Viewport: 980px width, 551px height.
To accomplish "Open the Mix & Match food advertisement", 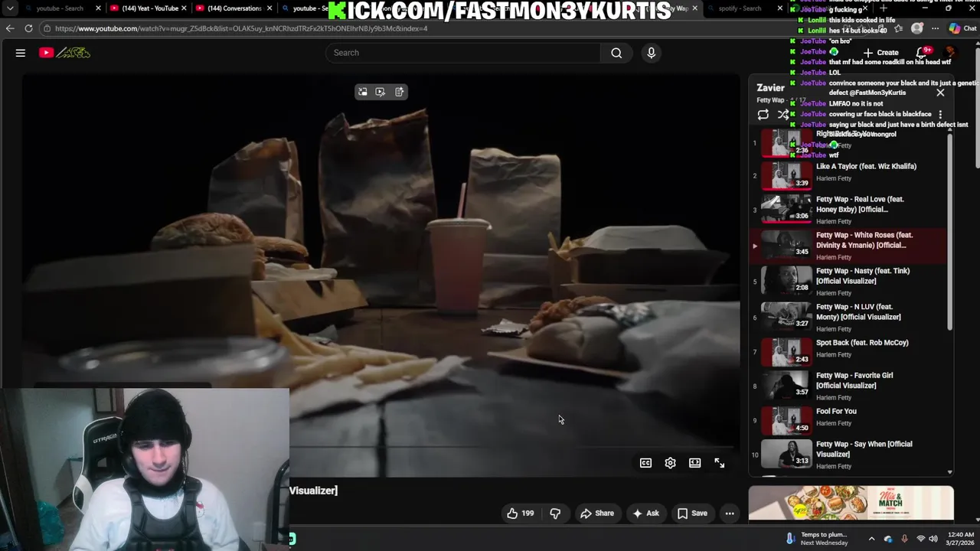I will pyautogui.click(x=851, y=503).
